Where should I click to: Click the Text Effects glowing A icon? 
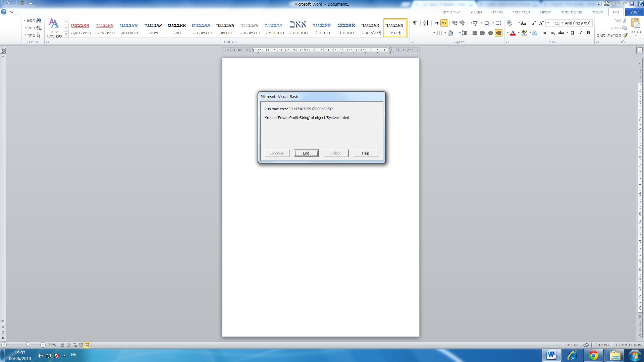click(535, 33)
